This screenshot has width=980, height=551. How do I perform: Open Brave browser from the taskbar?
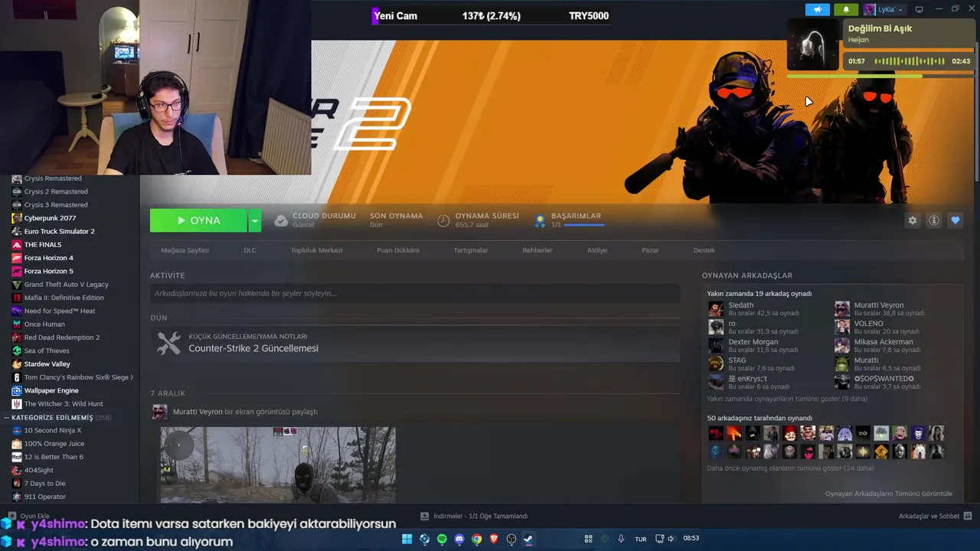tap(494, 539)
